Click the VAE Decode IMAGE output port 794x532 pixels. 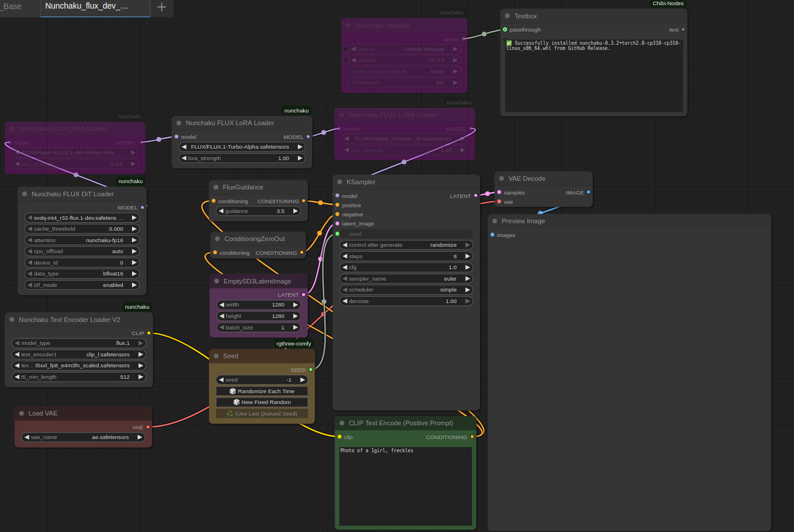[588, 192]
